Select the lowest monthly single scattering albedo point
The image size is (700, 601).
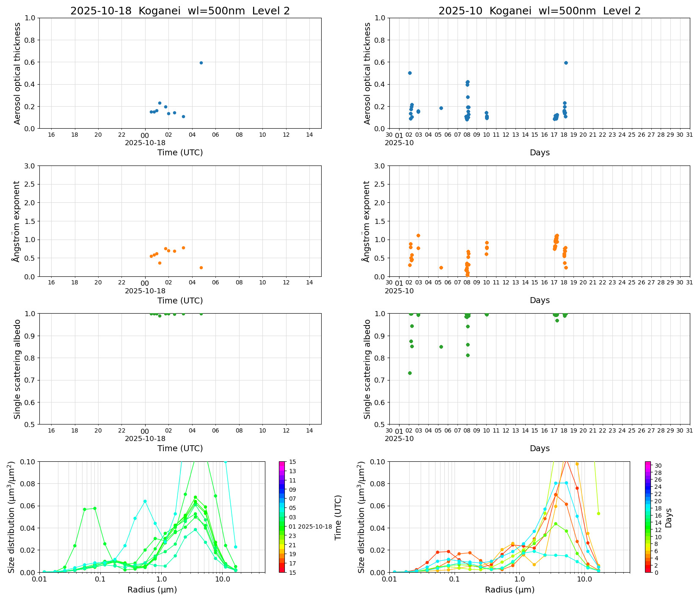tap(410, 373)
